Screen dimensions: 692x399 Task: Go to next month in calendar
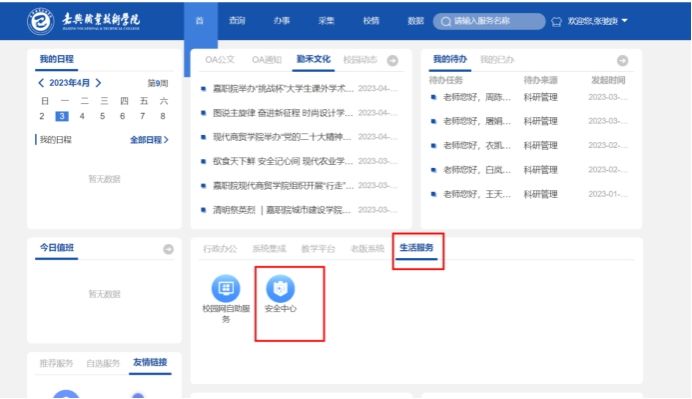coord(98,83)
